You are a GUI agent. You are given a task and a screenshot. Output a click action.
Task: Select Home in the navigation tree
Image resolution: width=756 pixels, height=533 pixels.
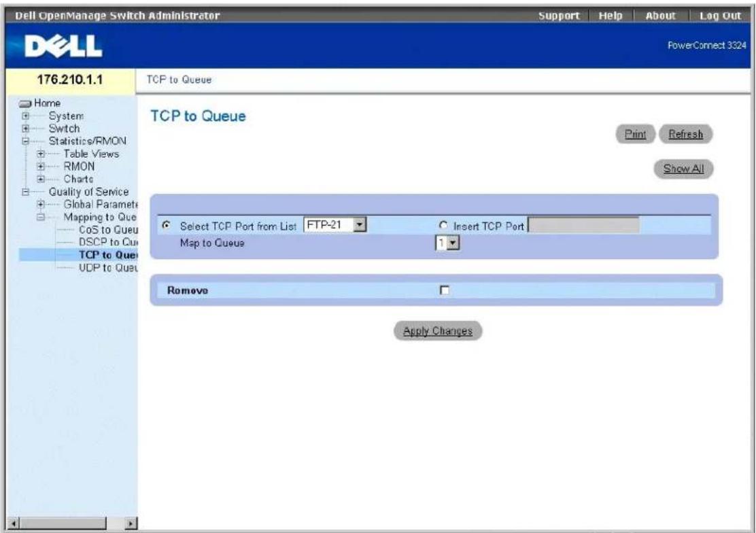(48, 103)
